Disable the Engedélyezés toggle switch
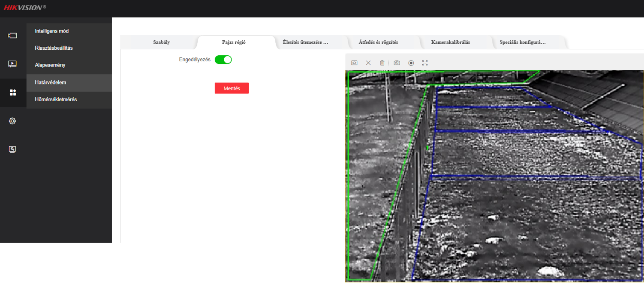This screenshot has width=644, height=283. click(223, 60)
